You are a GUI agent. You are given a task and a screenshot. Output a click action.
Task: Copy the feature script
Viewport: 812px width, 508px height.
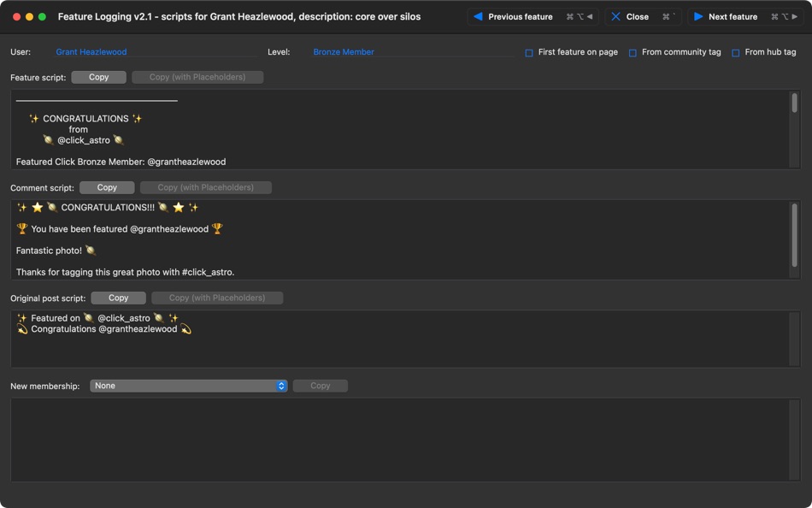[98, 77]
